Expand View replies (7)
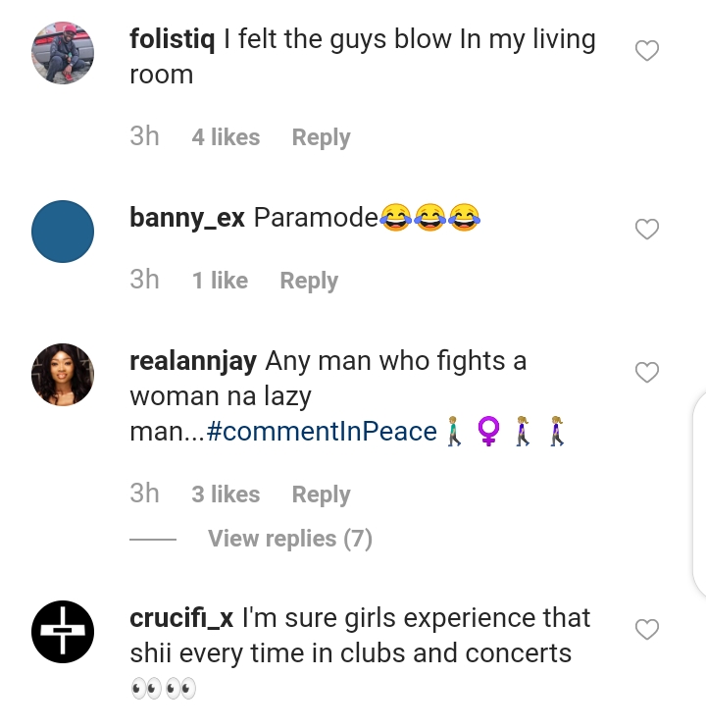 289,539
